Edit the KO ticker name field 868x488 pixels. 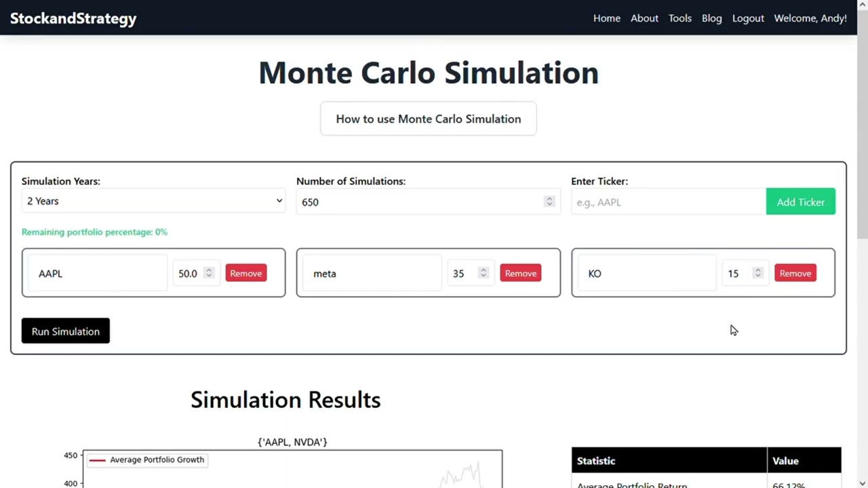(648, 273)
